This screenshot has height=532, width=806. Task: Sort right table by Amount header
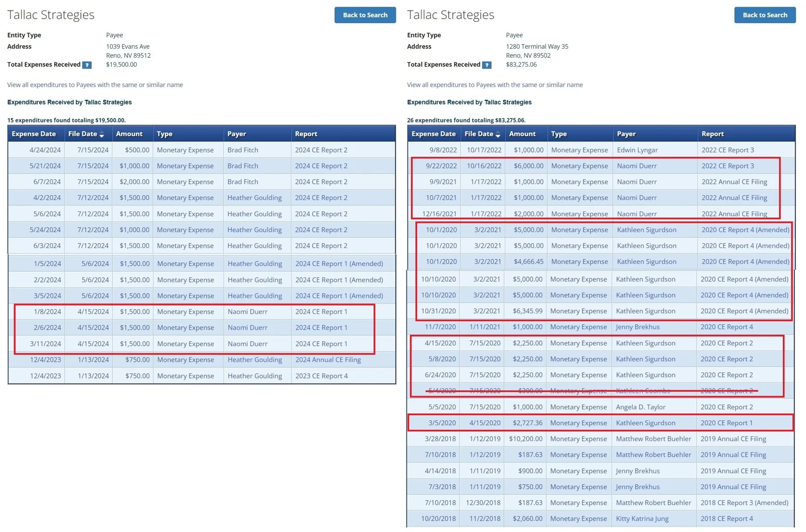(522, 134)
